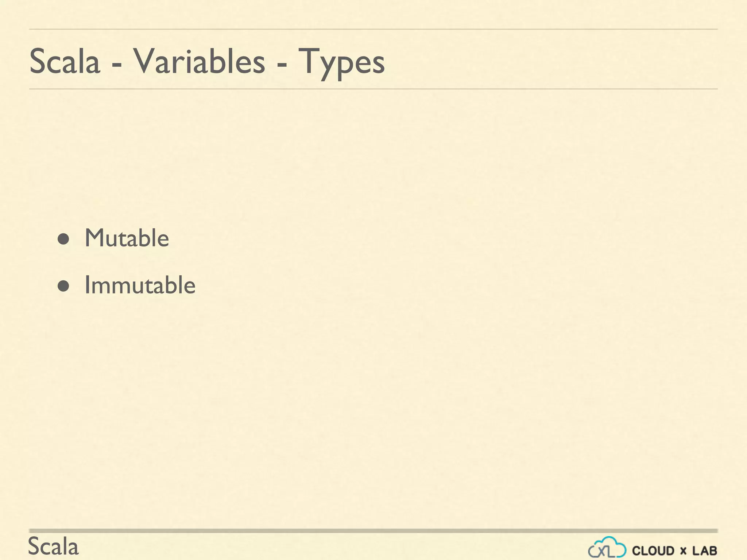Click the thin rule above the title

tap(373, 29)
